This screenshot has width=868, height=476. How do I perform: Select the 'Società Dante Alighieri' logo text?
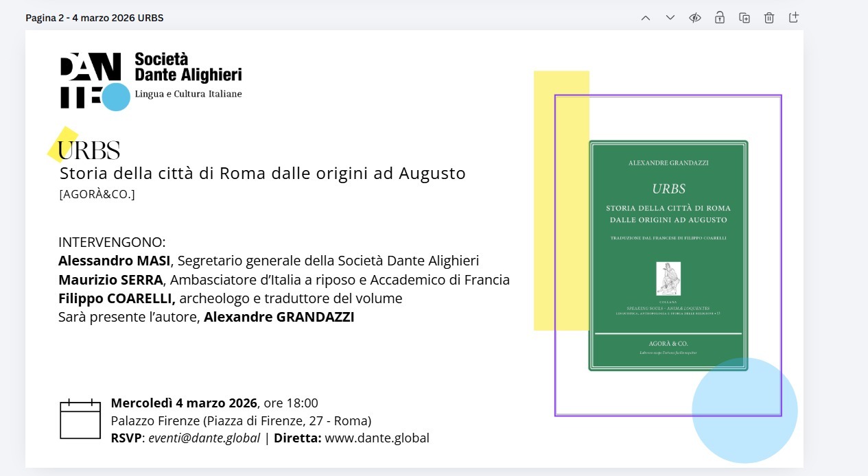[x=187, y=67]
